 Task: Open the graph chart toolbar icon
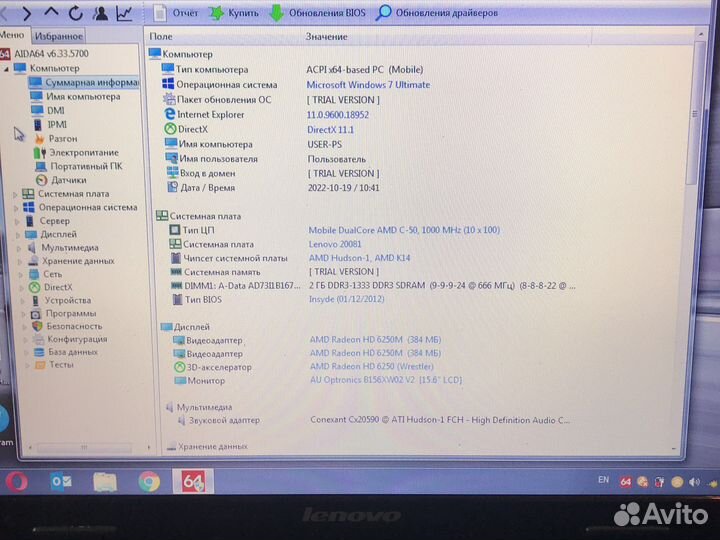(x=124, y=13)
